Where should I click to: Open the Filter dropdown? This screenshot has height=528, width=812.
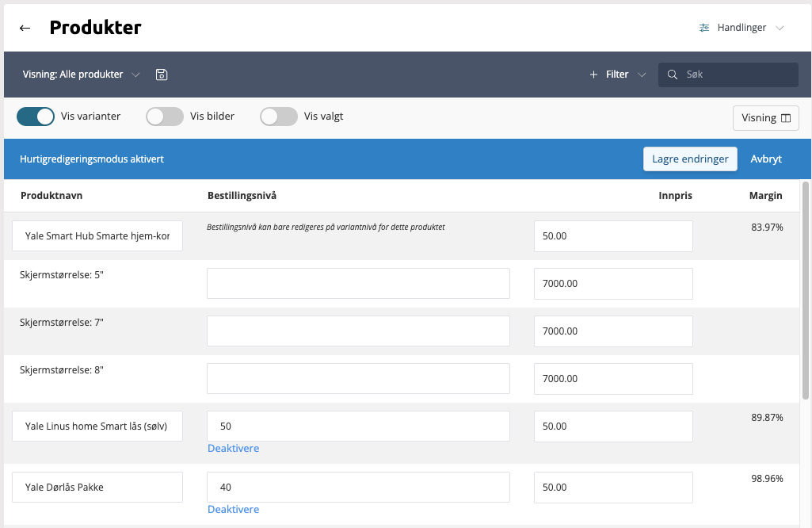tap(618, 75)
